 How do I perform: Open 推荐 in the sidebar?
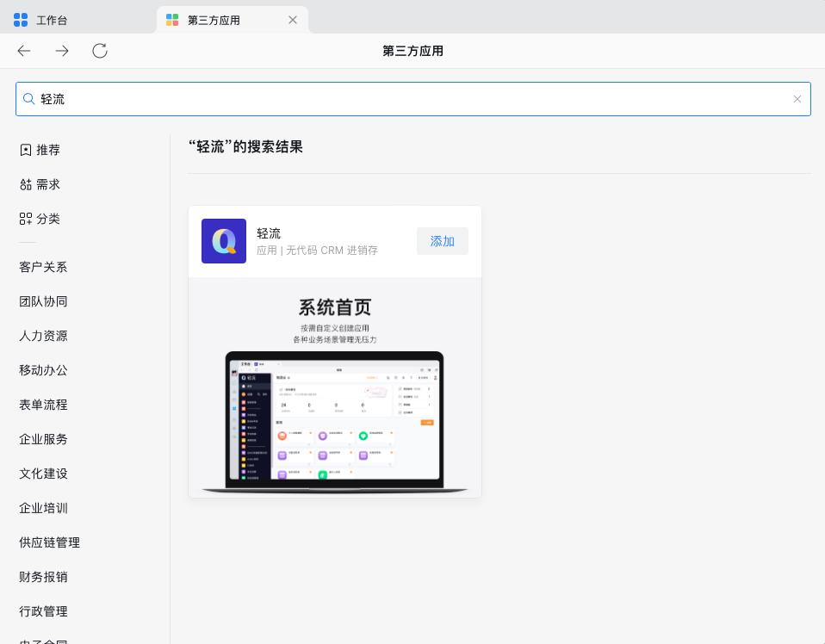click(x=40, y=150)
